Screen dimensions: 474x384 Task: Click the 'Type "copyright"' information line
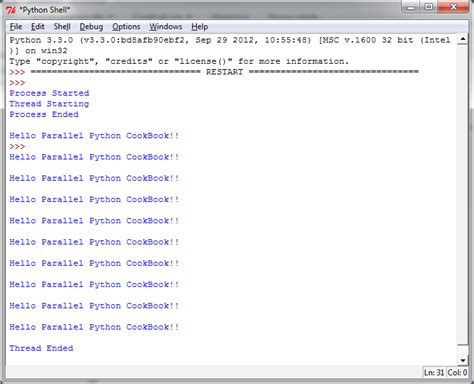[x=179, y=61]
